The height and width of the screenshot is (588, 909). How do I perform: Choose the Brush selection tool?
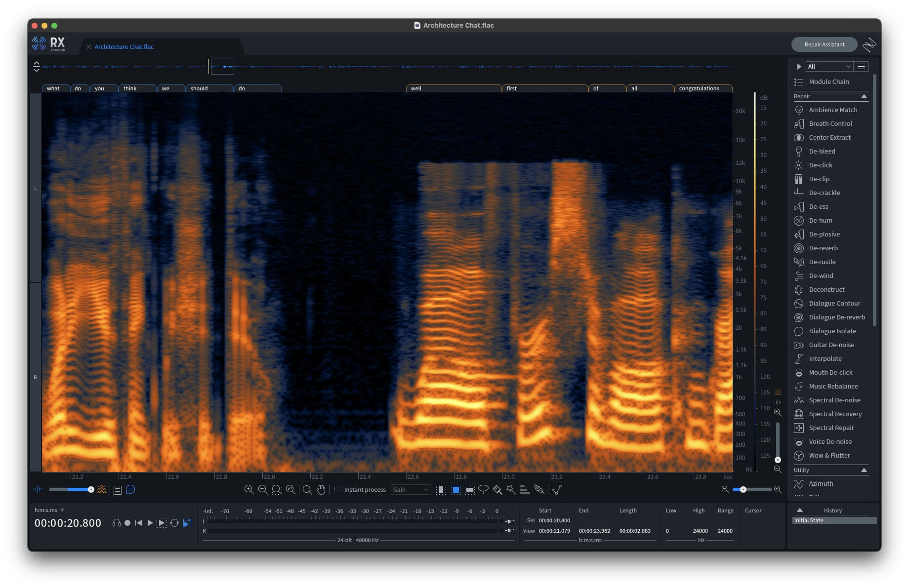pyautogui.click(x=497, y=489)
